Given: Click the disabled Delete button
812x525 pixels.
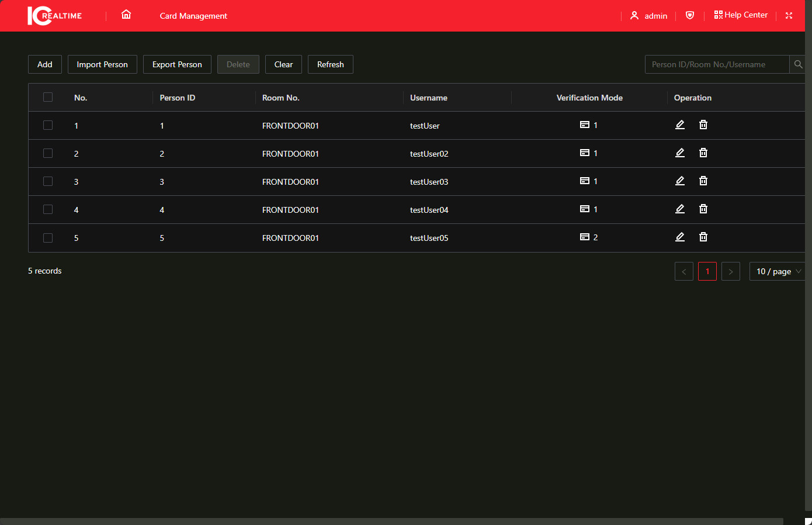Looking at the screenshot, I should (238, 64).
